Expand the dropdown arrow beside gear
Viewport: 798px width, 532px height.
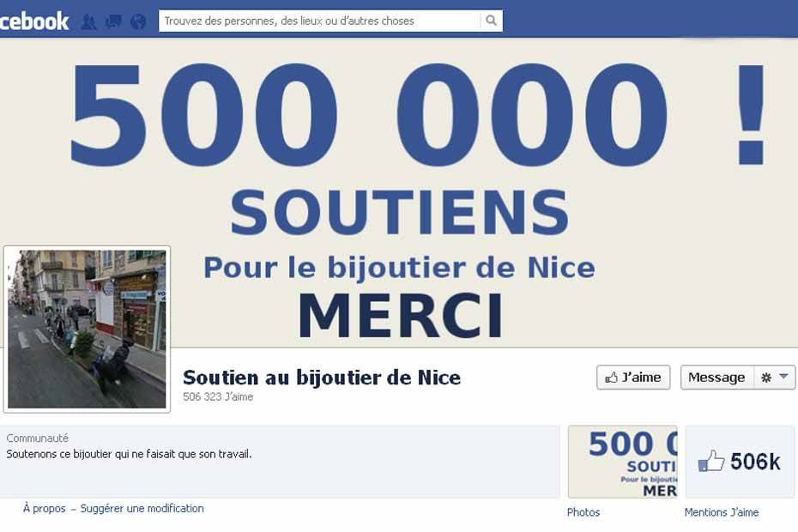783,376
